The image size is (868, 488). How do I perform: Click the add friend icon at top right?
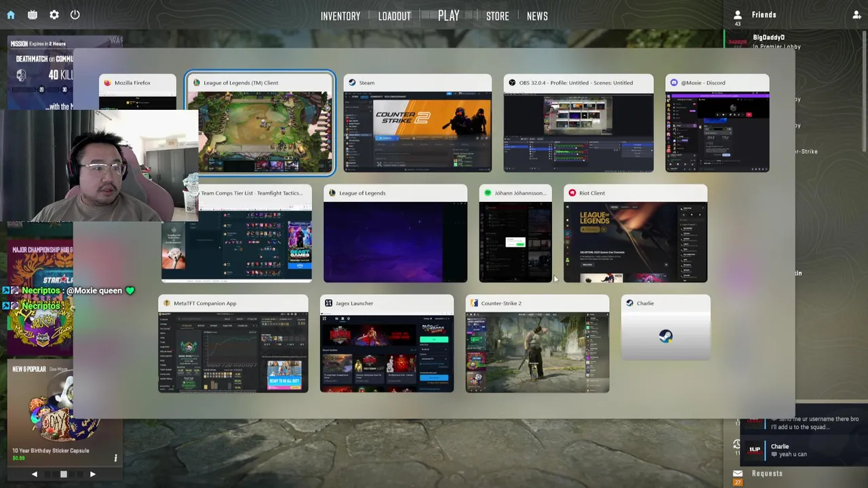point(856,15)
